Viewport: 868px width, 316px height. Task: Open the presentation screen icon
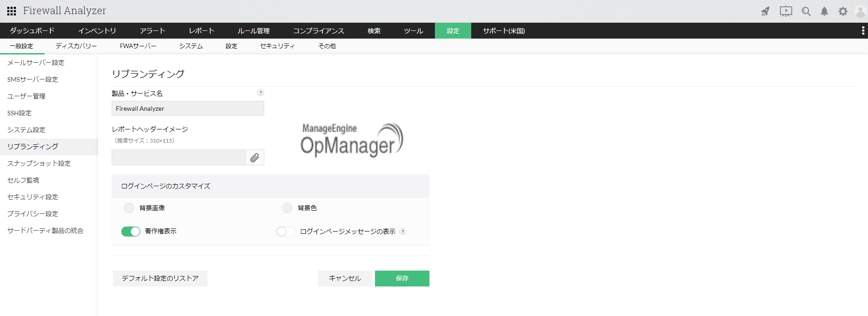pos(786,11)
